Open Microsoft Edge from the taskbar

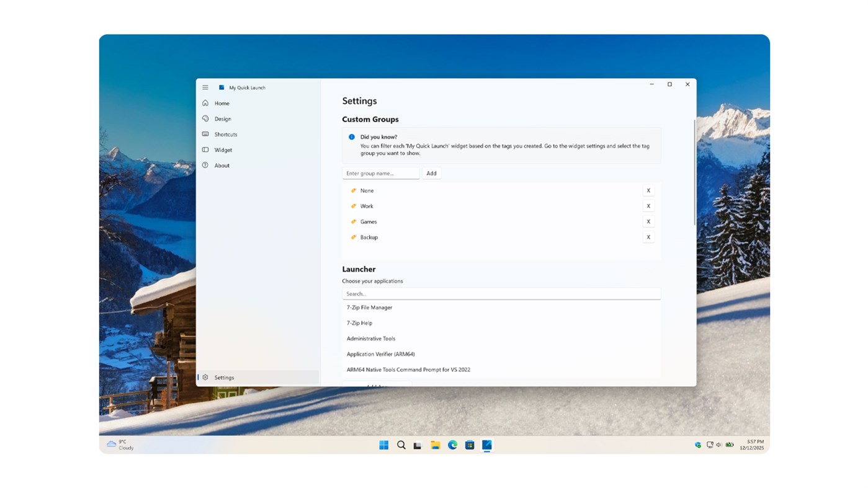point(452,445)
